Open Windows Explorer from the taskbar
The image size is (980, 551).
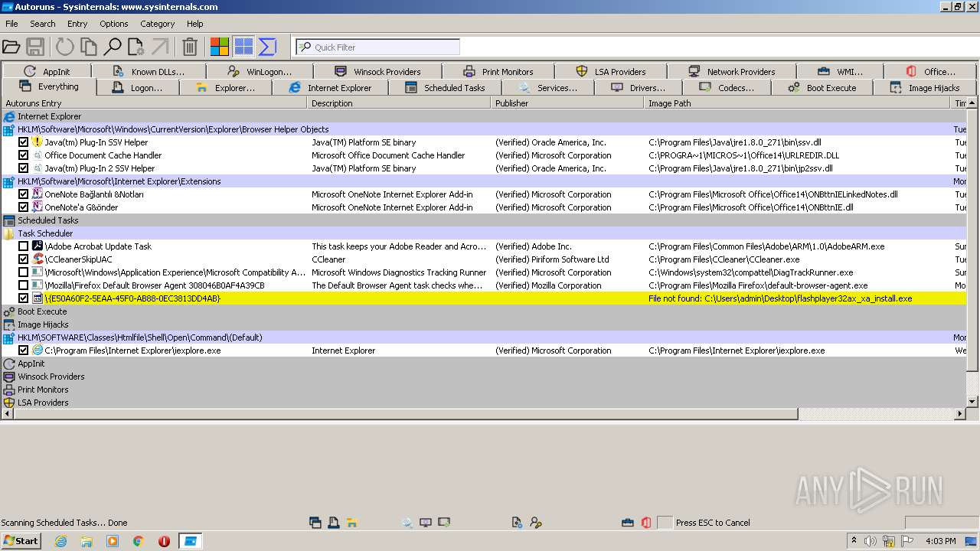click(87, 541)
